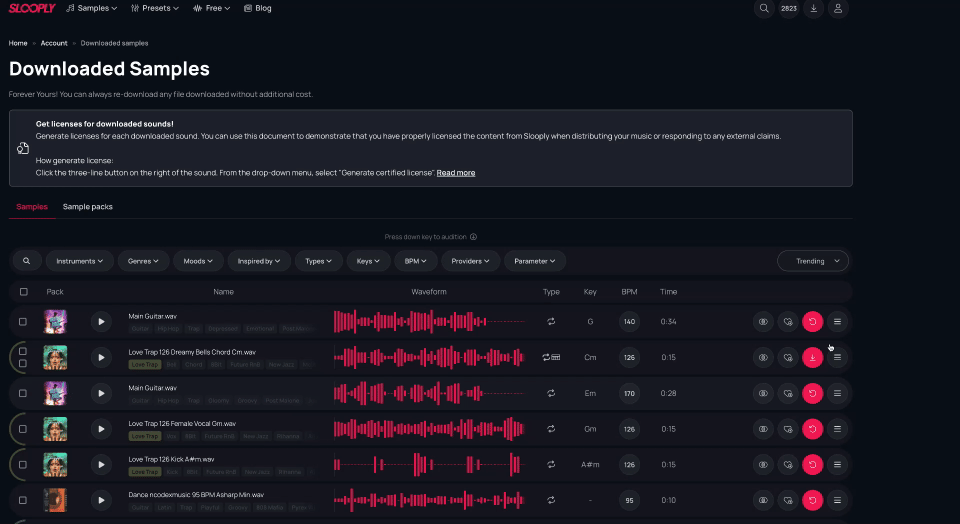Viewport: 960px width, 524px height.
Task: Click eye icon on Female Vocal Gm row
Action: 763,429
